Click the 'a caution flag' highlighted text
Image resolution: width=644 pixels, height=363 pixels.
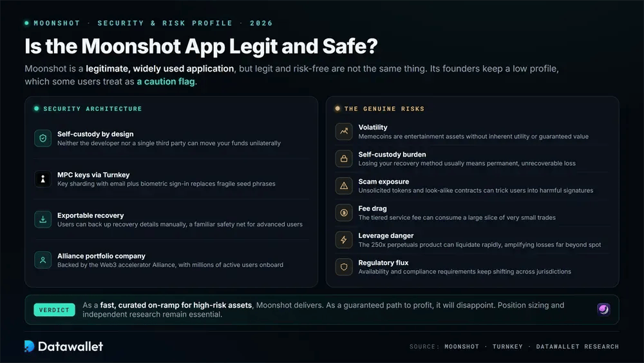[166, 81]
